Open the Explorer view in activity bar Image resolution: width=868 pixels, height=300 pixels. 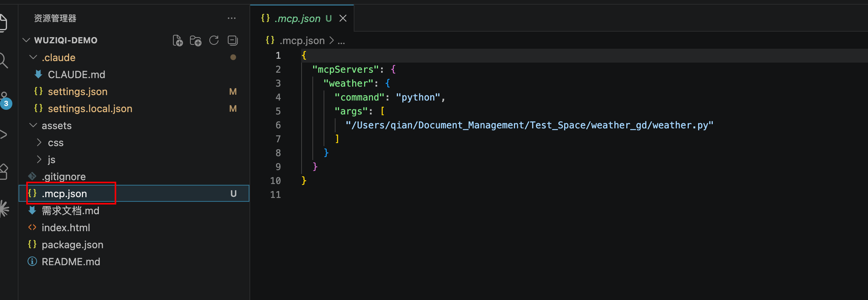pos(3,22)
